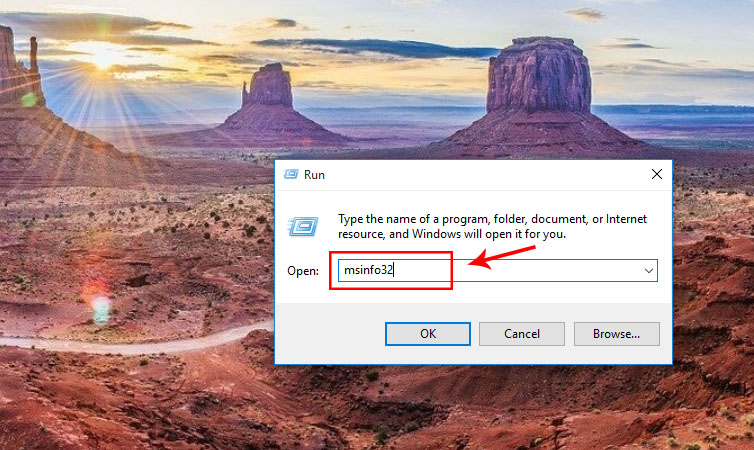Click the "Run" title text
The image size is (754, 450).
click(314, 175)
